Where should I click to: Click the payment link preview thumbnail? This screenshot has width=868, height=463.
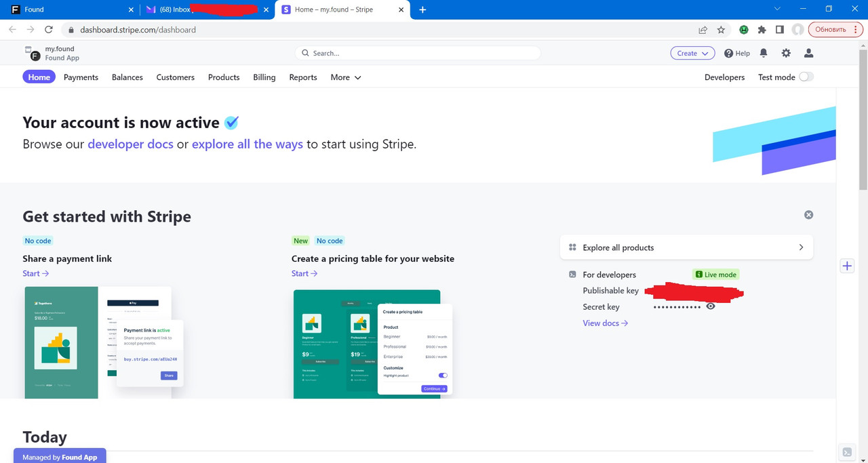click(x=104, y=342)
